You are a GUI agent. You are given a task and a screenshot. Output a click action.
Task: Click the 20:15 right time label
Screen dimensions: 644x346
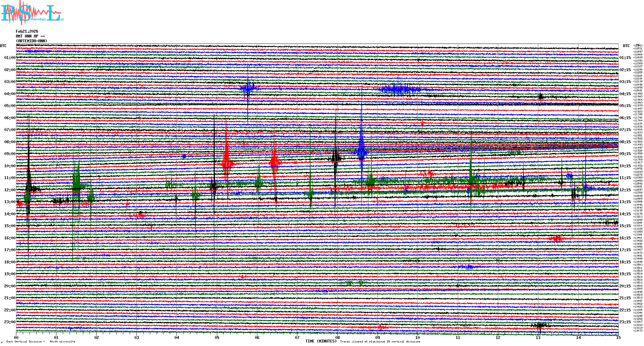pos(625,286)
